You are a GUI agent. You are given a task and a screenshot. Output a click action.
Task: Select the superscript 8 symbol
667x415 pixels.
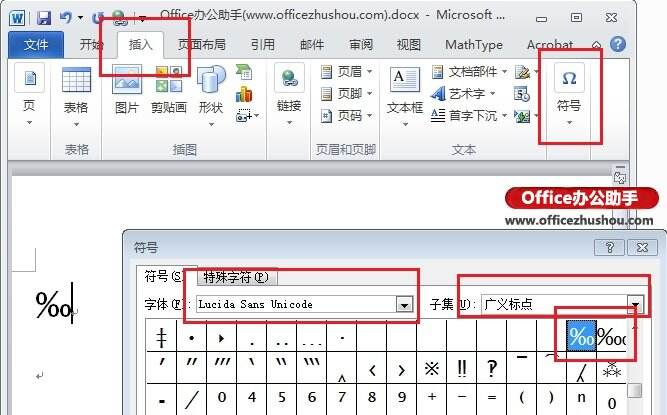point(372,399)
